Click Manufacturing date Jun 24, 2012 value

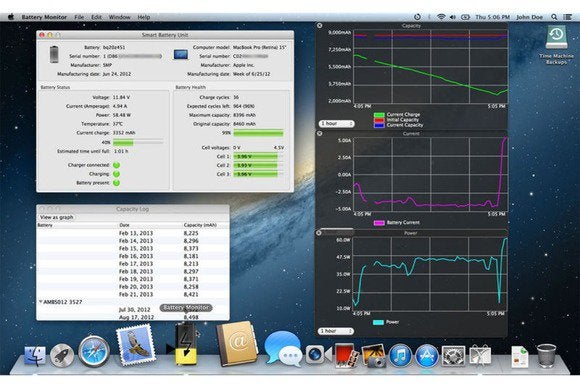tap(117, 74)
